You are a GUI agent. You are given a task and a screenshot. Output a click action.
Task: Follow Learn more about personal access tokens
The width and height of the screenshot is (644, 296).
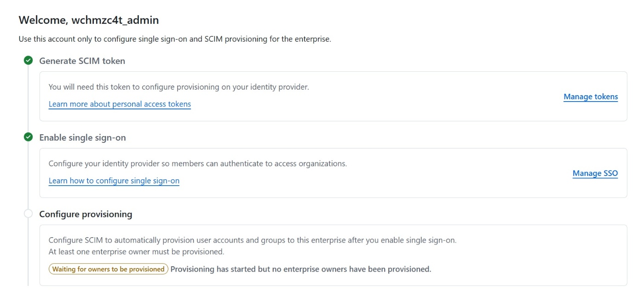120,104
